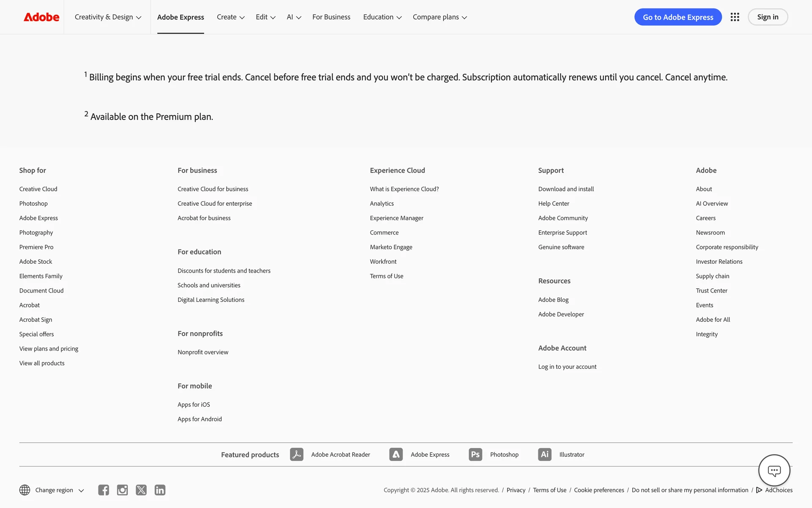Select the Adobe Express nav tab

coord(181,17)
